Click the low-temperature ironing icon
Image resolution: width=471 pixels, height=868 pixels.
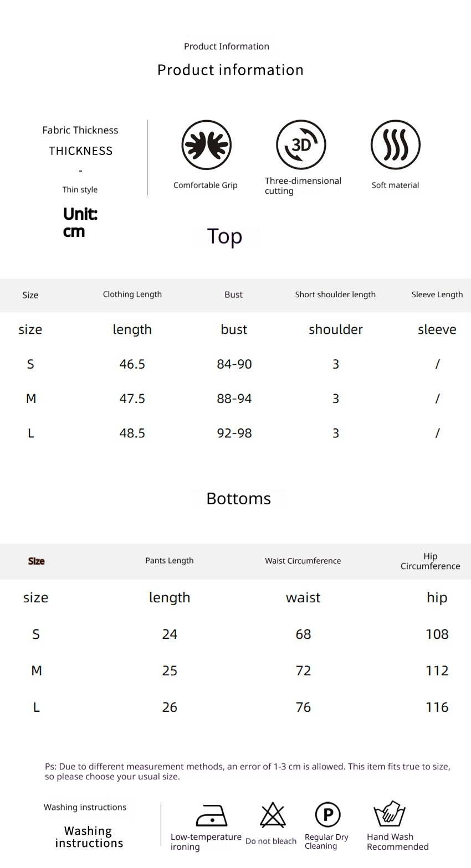212,815
